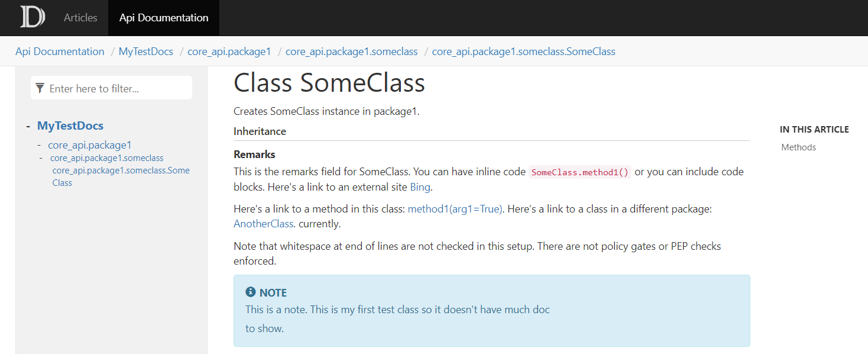Click the SomeClass breadcrumb at end
Viewport: 868px width, 354px height.
pyautogui.click(x=524, y=52)
